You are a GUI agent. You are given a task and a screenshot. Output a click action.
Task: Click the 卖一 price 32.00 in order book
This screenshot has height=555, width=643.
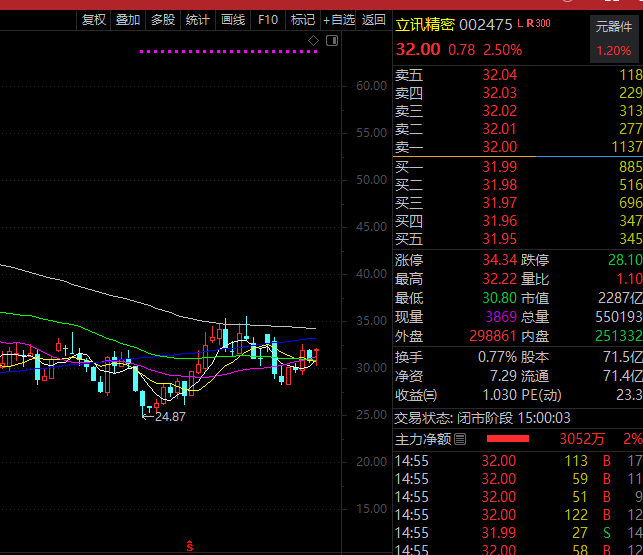click(x=500, y=147)
